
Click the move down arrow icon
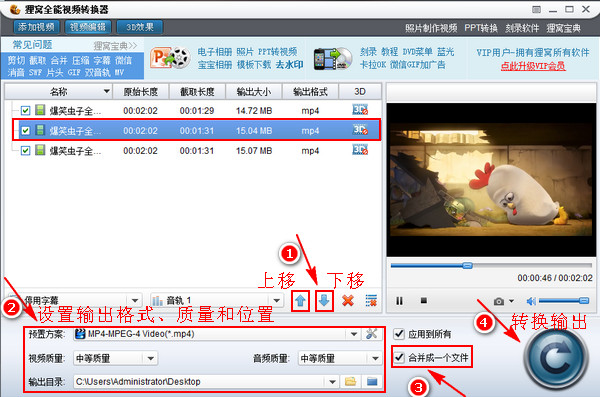(x=324, y=301)
